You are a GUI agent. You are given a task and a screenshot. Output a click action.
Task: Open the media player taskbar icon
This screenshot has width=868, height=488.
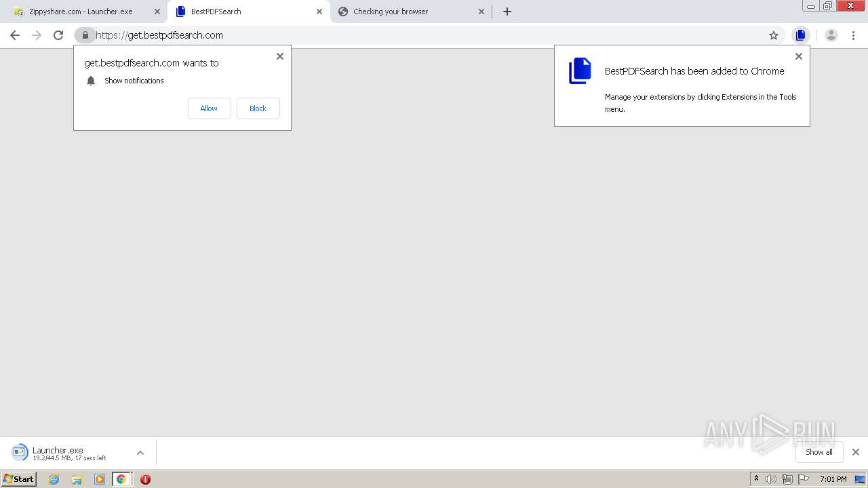(x=100, y=479)
